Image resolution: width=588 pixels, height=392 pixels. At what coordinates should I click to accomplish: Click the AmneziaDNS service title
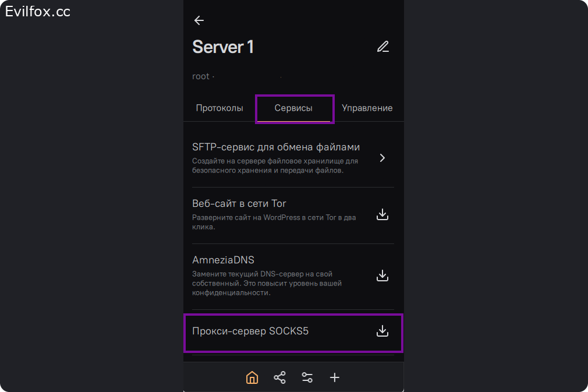pos(223,260)
